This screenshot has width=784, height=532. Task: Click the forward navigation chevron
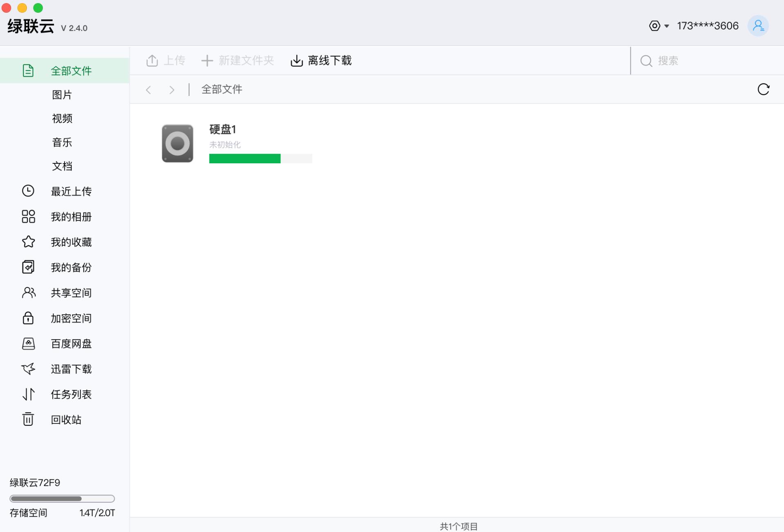pos(171,89)
